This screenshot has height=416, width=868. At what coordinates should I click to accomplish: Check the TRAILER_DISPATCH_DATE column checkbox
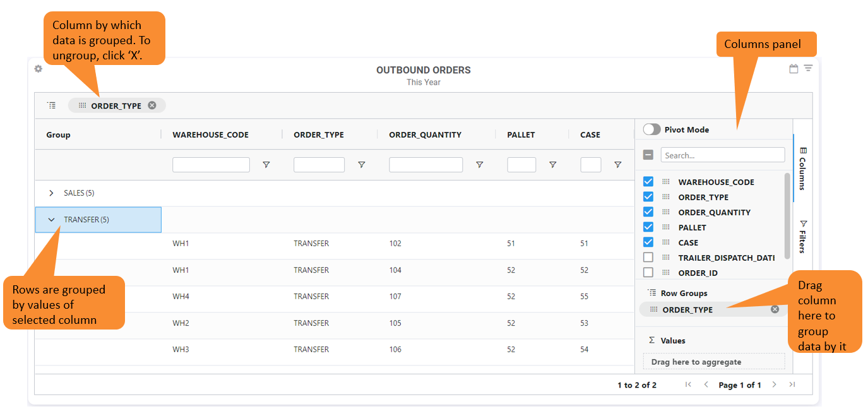648,258
